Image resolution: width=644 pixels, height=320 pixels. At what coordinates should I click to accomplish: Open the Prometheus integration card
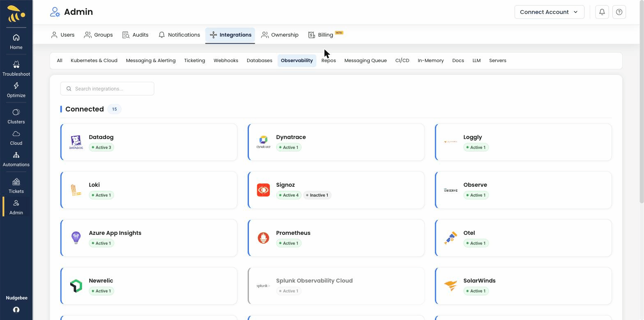pyautogui.click(x=336, y=238)
